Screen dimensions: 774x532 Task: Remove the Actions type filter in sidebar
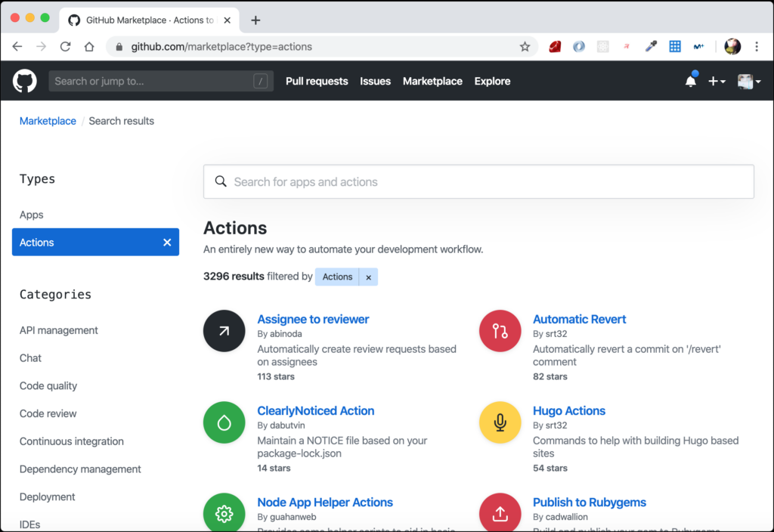point(167,243)
